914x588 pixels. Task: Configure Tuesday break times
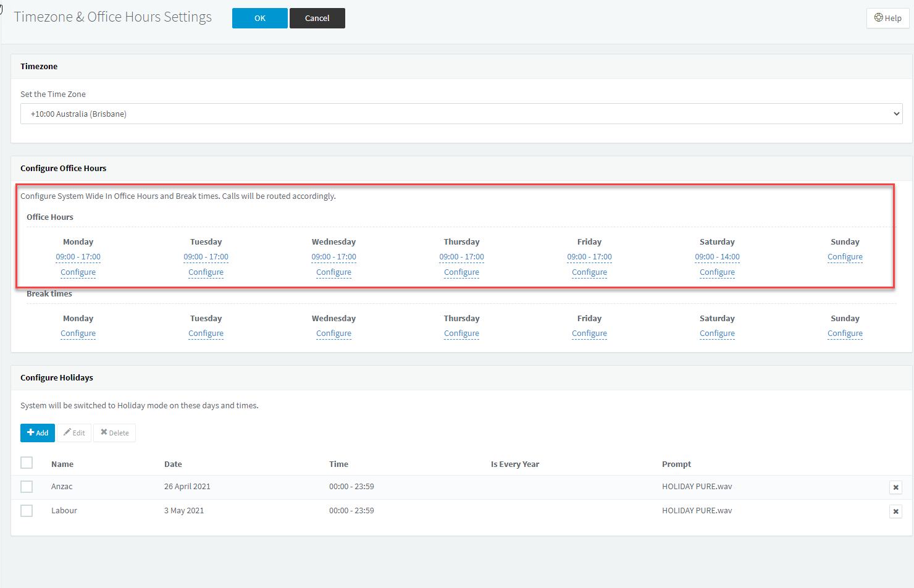pyautogui.click(x=206, y=334)
